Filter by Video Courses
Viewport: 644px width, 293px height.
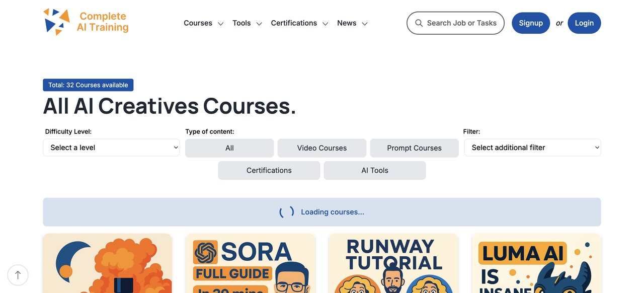click(x=321, y=148)
